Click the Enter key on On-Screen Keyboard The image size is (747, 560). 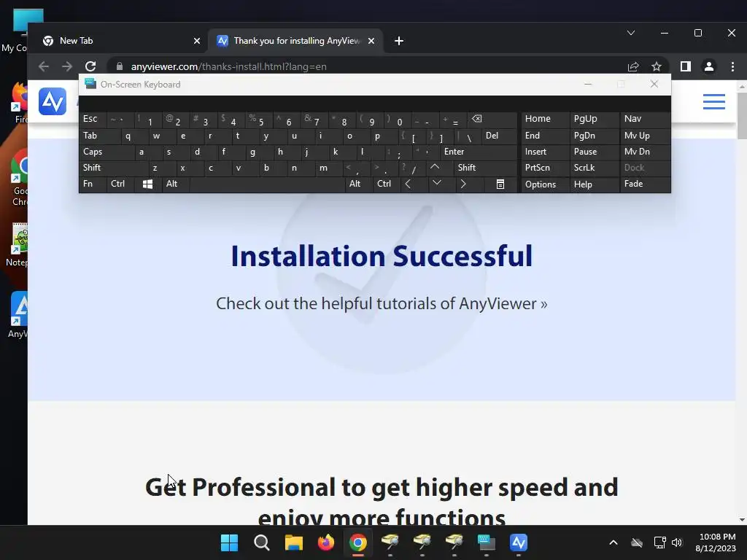(x=479, y=152)
